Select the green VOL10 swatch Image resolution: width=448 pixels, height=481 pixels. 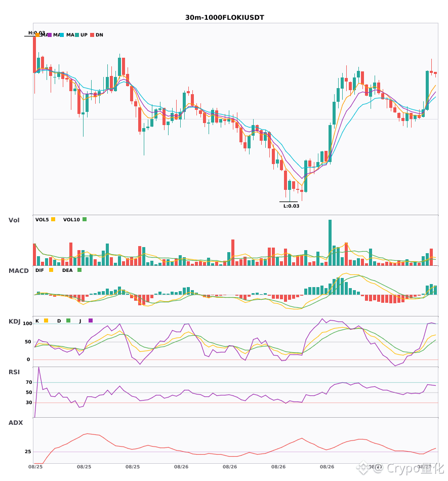pyautogui.click(x=85, y=219)
